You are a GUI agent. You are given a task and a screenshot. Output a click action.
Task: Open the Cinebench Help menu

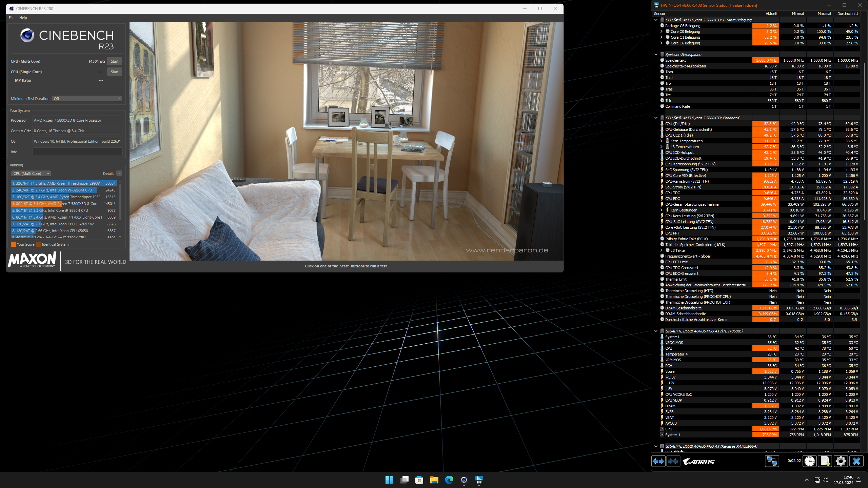pyautogui.click(x=23, y=18)
